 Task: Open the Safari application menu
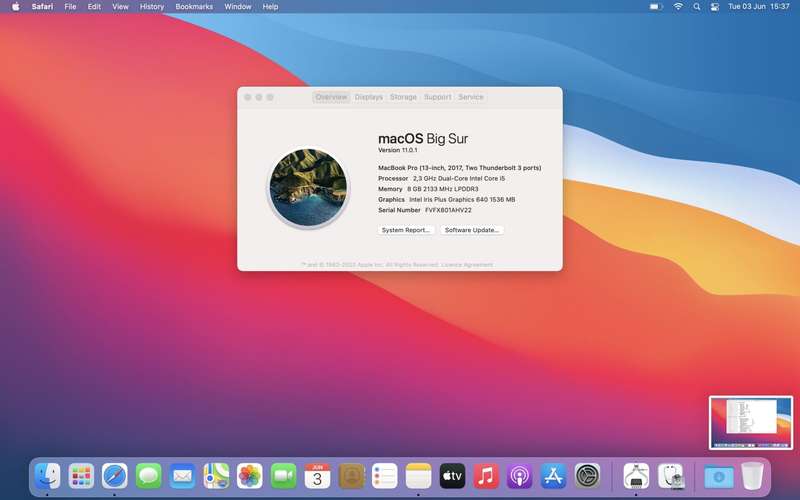click(x=42, y=7)
